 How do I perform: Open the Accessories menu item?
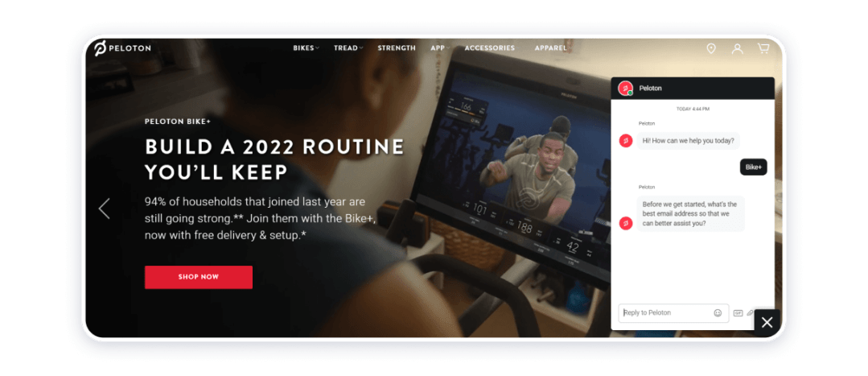click(x=489, y=48)
